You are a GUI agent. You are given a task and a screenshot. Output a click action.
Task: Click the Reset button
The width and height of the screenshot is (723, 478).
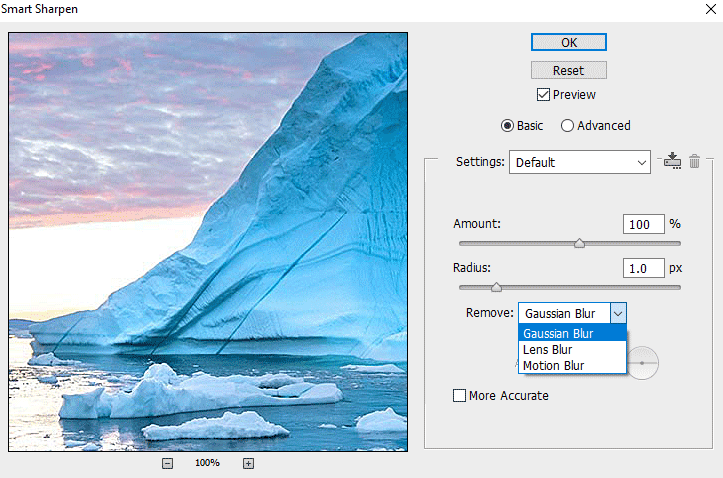[569, 71]
